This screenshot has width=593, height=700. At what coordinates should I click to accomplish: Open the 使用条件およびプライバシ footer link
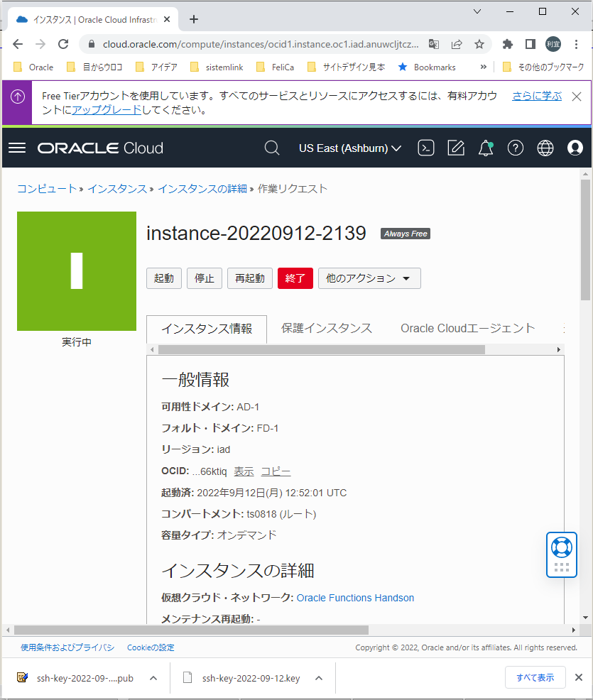coord(67,647)
